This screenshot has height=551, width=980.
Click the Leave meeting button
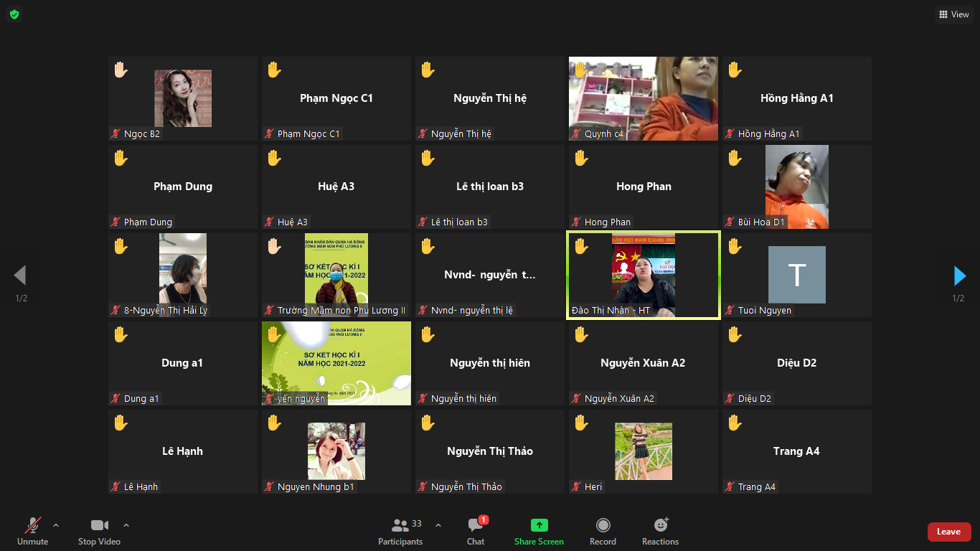point(948,532)
